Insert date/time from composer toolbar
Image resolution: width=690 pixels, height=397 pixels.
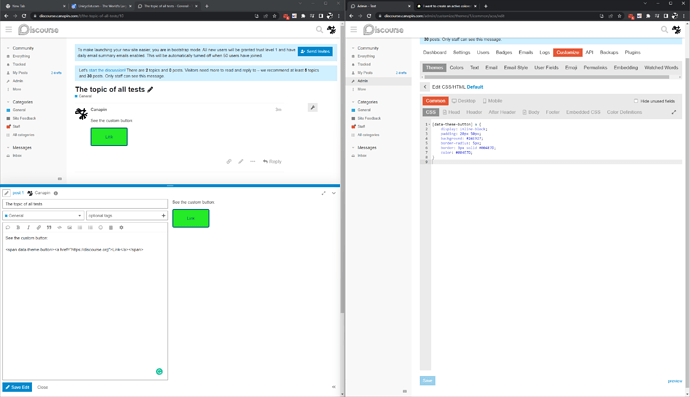point(111,228)
